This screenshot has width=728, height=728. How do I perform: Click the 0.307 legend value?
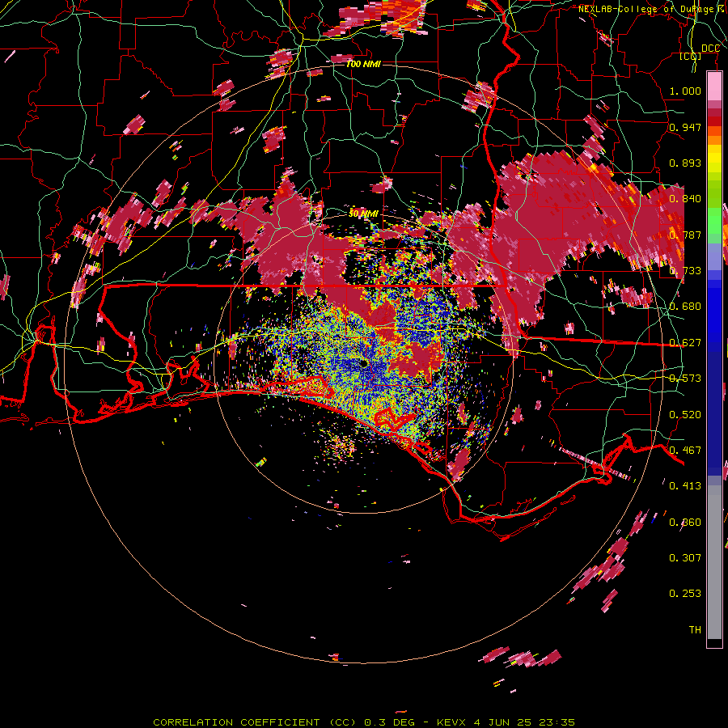685,558
